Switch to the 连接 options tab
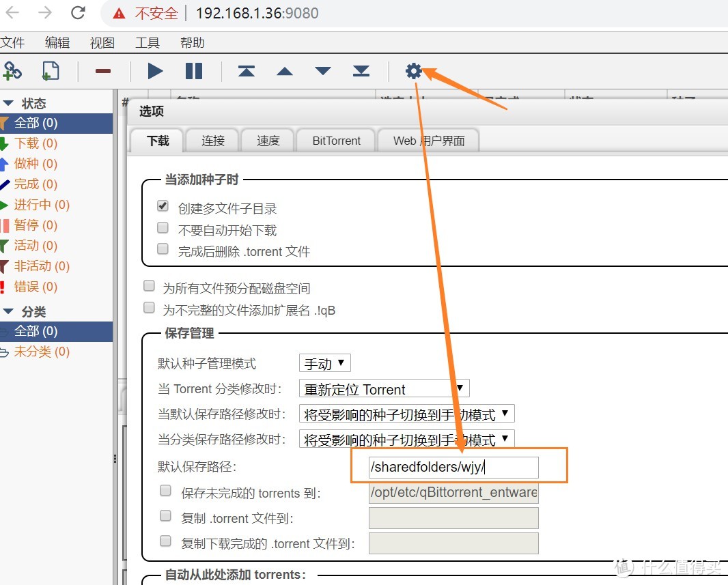 pyautogui.click(x=212, y=141)
